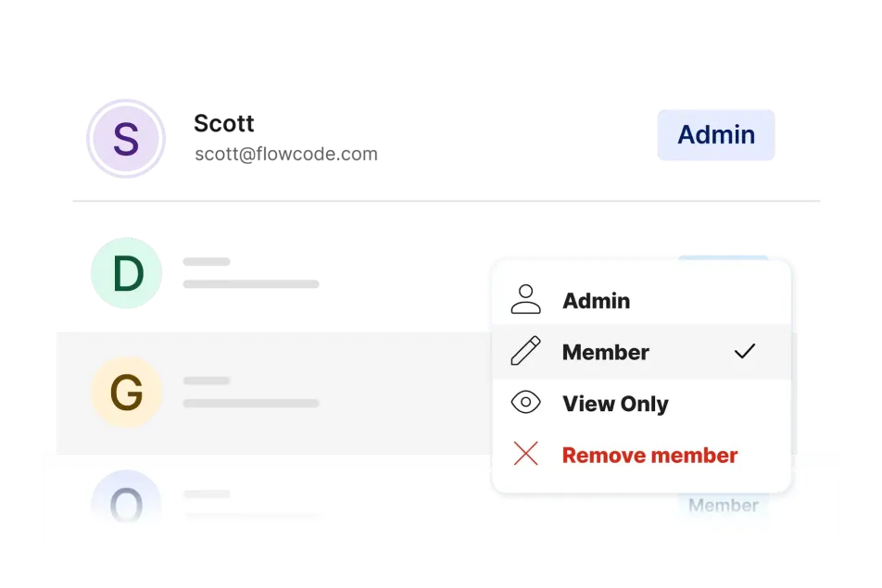Choose Remove member in the menu

coord(649,456)
